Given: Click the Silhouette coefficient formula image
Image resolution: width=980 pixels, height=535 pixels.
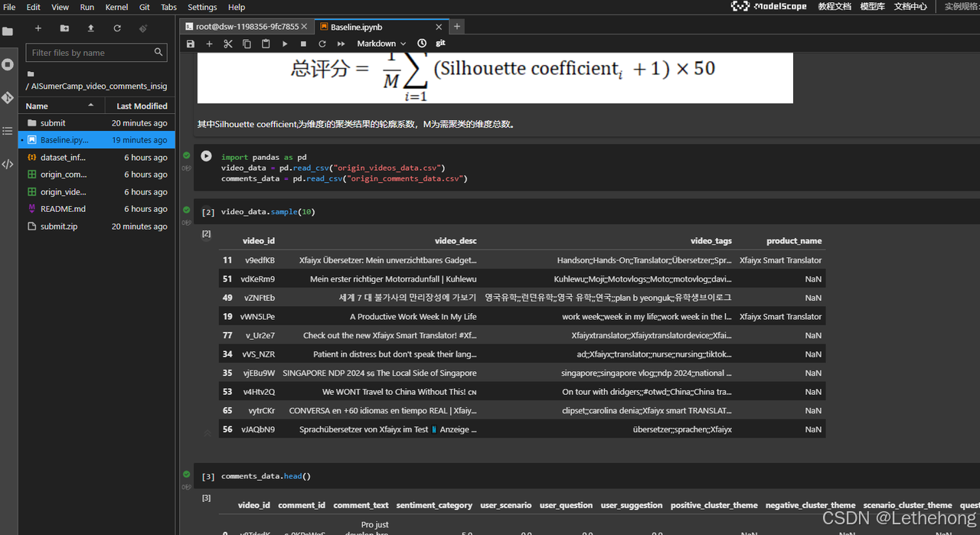Looking at the screenshot, I should [495, 79].
